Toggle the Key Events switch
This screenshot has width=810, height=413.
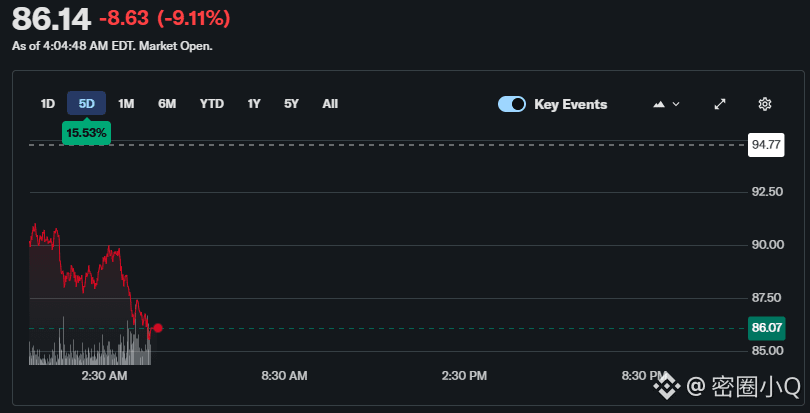(512, 104)
